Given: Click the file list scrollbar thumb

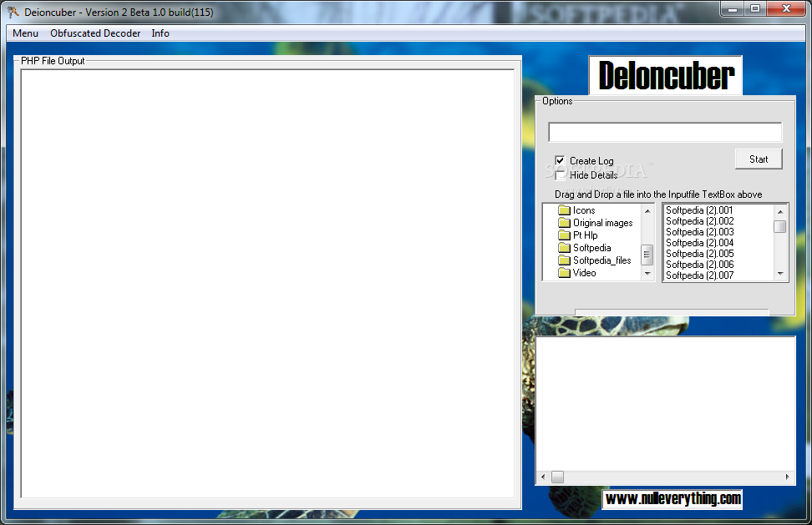Looking at the screenshot, I should click(780, 226).
